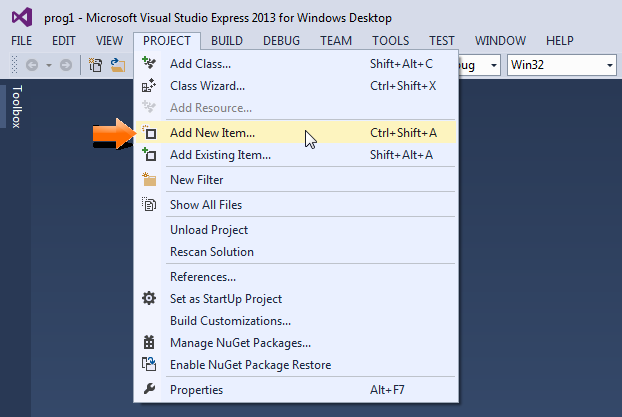Image resolution: width=622 pixels, height=417 pixels.
Task: Click the Add New Item icon
Action: click(x=150, y=132)
